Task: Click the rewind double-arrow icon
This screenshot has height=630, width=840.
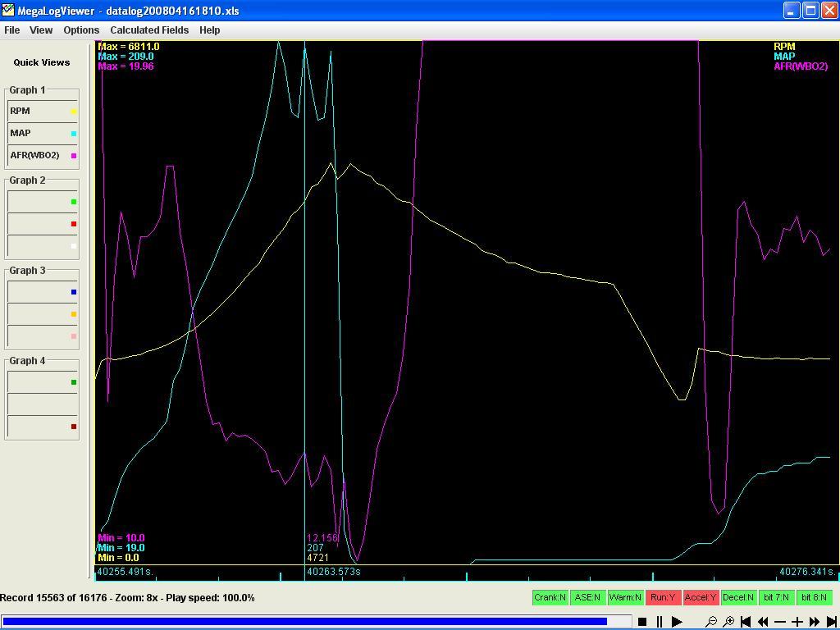Action: pyautogui.click(x=763, y=622)
